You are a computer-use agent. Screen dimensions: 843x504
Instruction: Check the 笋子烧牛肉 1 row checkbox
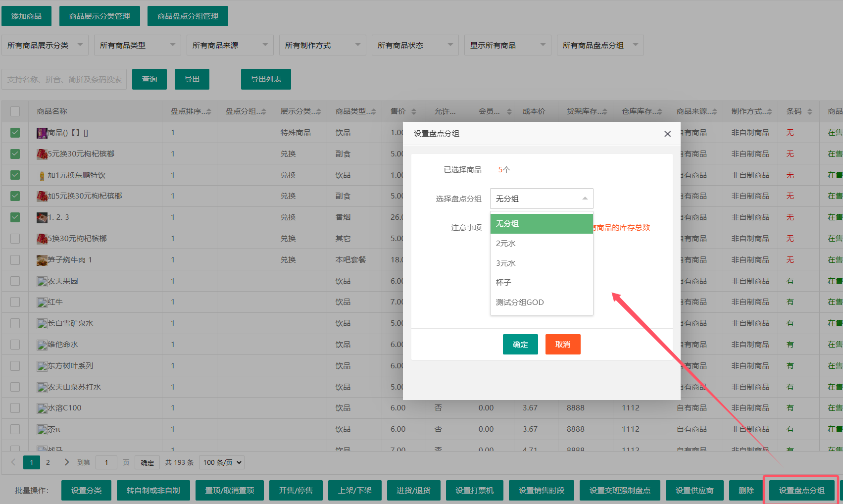[15, 260]
